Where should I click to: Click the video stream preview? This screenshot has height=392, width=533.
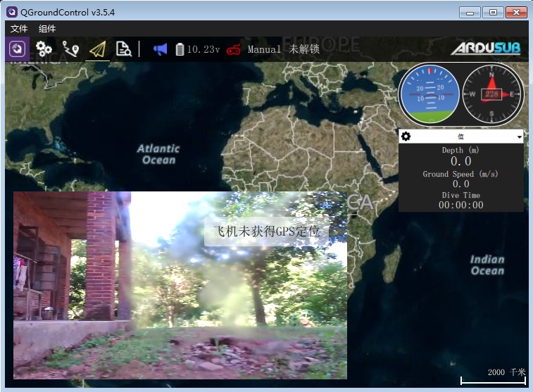click(180, 285)
